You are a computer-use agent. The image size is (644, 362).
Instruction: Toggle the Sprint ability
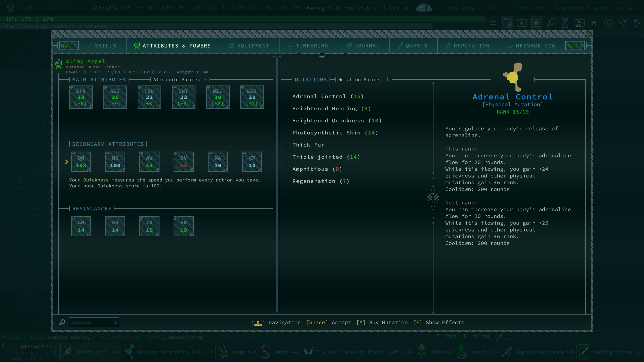[x=91, y=352]
